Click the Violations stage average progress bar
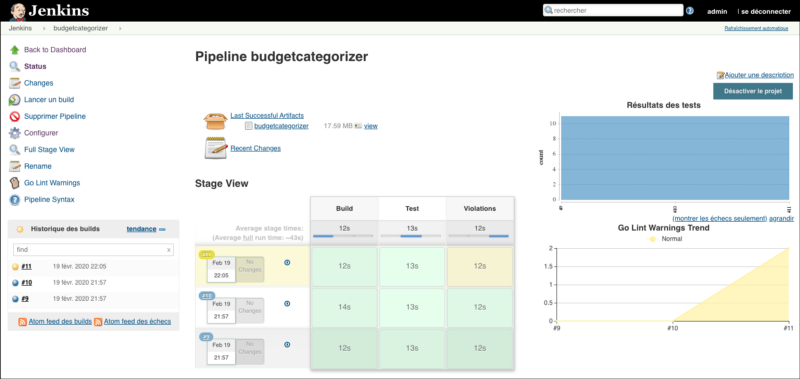 (x=480, y=236)
